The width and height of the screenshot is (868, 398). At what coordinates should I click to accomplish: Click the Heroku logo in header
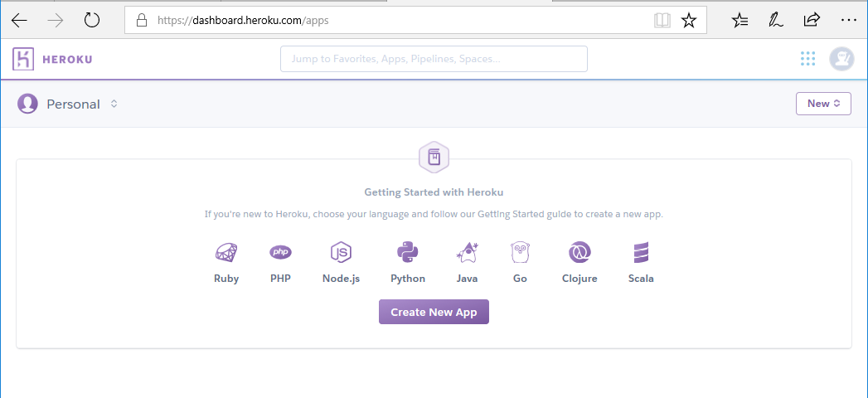52,59
